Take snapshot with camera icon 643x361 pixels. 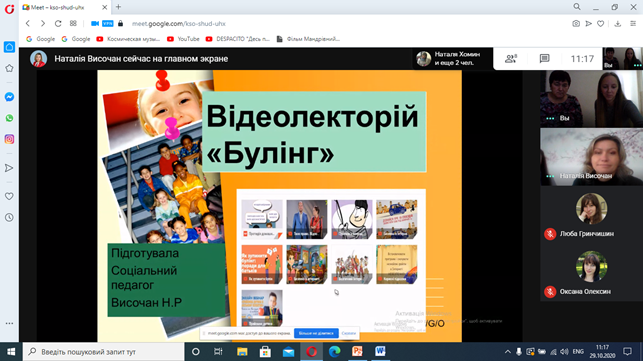[576, 24]
